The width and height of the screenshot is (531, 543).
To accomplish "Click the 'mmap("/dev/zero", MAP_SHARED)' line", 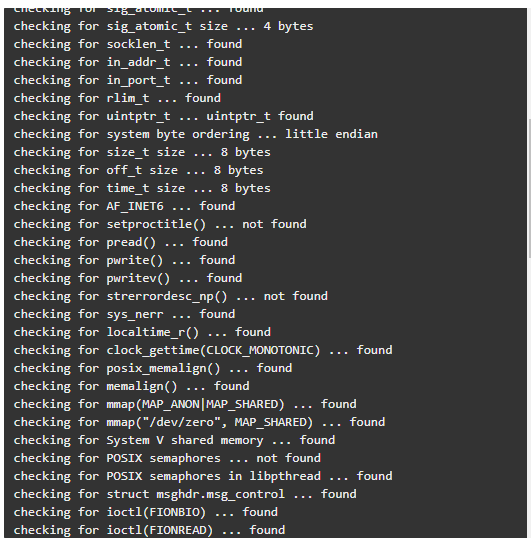I will pyautogui.click(x=199, y=423).
